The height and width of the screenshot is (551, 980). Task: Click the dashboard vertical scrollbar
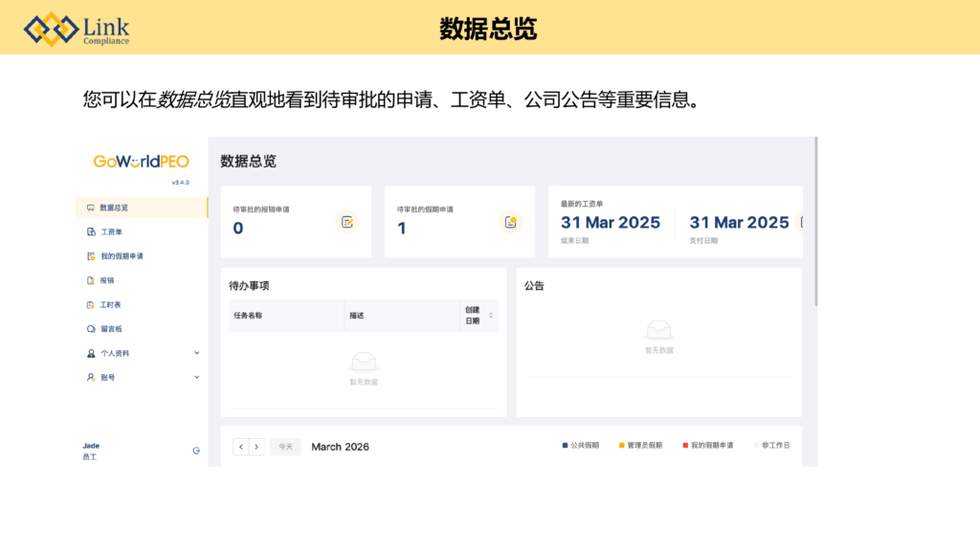(x=815, y=220)
